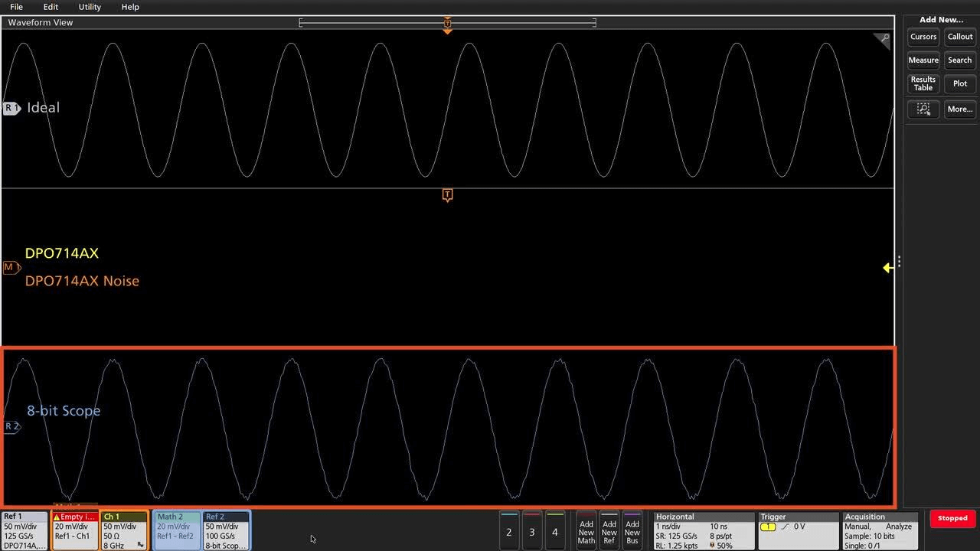Click the orange horizontal position marker at top
Viewport: 980px width, 551px height.
click(447, 24)
